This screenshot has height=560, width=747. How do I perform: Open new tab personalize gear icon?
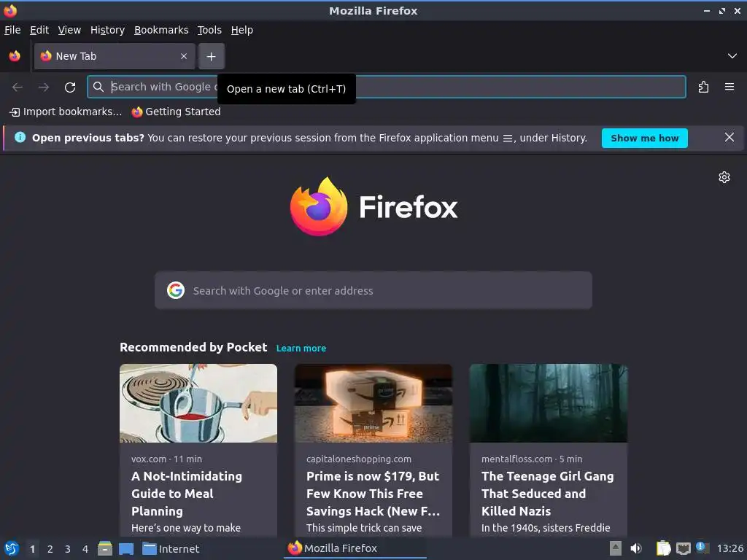click(x=724, y=177)
